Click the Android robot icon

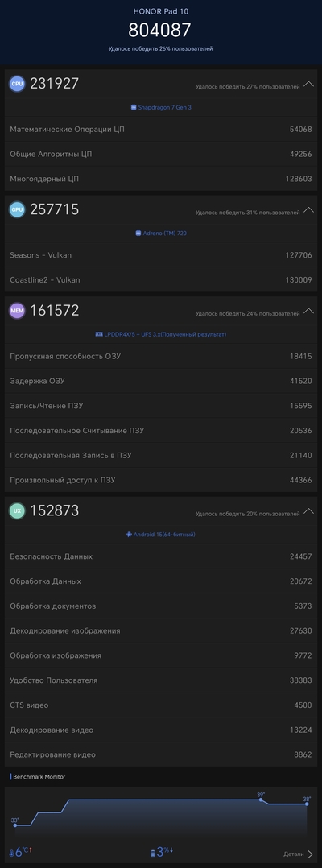pos(129,535)
